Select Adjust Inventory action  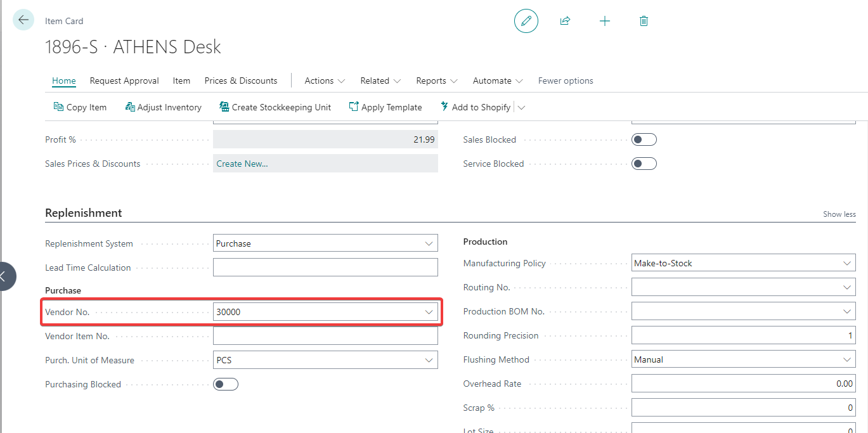pyautogui.click(x=164, y=107)
